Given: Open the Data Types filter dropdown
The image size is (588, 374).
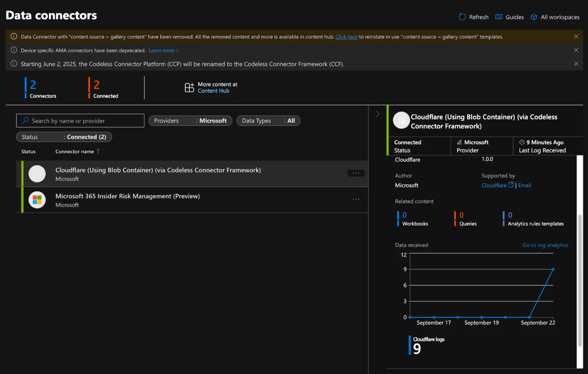Looking at the screenshot, I should (x=268, y=121).
